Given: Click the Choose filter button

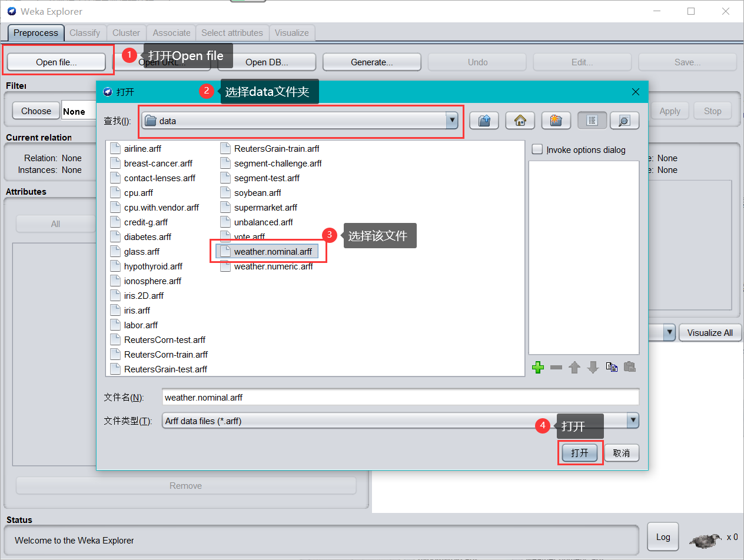Looking at the screenshot, I should [36, 111].
